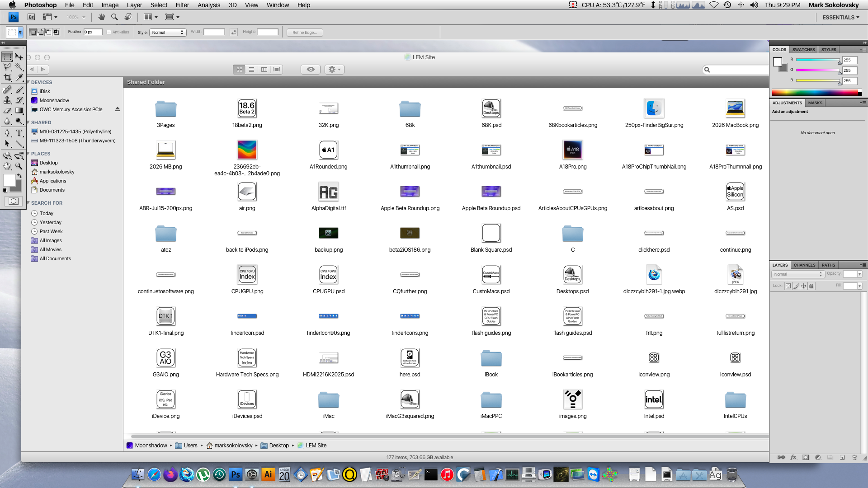Pick the Type tool
The image size is (868, 488).
coord(19,133)
